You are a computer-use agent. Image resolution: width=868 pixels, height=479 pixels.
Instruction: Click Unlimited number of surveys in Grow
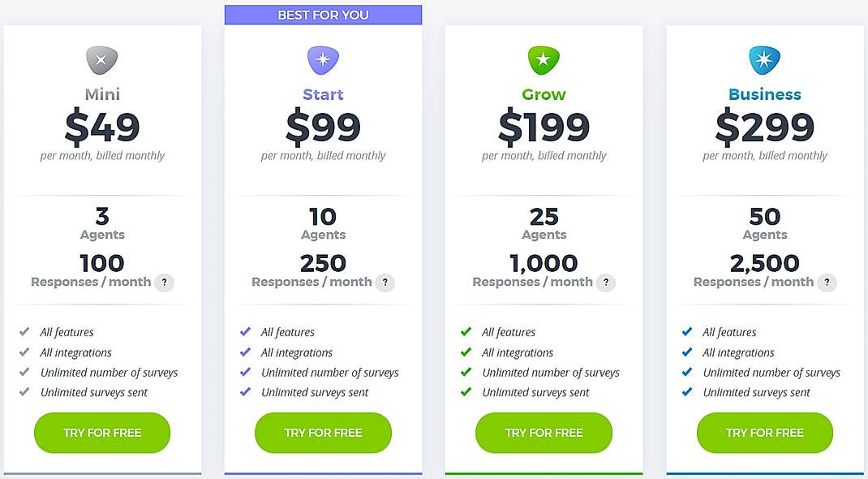tap(550, 373)
